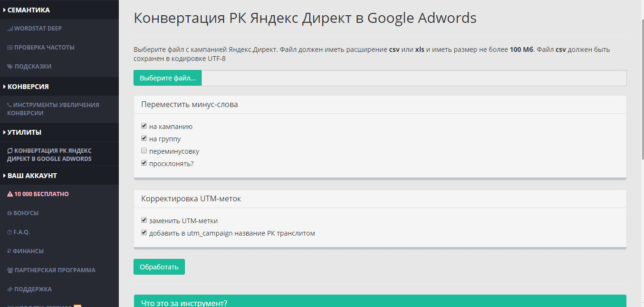Click the tags icon beside Подсказки
644x307 pixels.
[x=10, y=67]
